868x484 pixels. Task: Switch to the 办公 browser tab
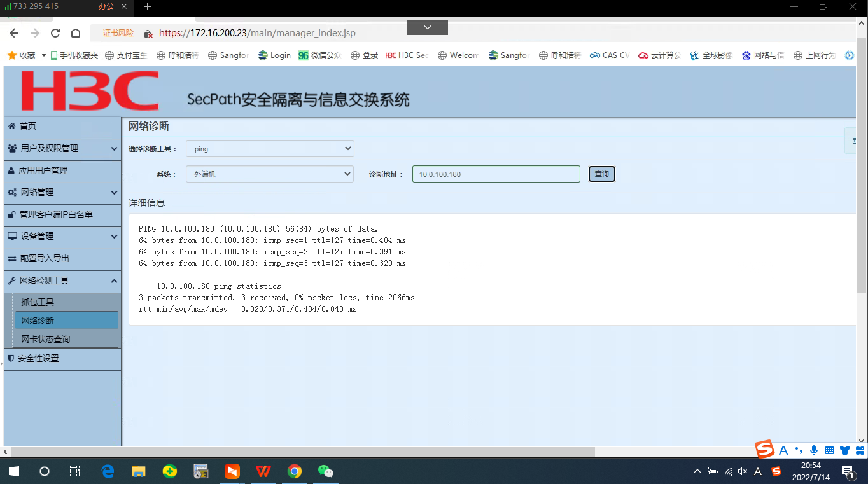point(106,6)
